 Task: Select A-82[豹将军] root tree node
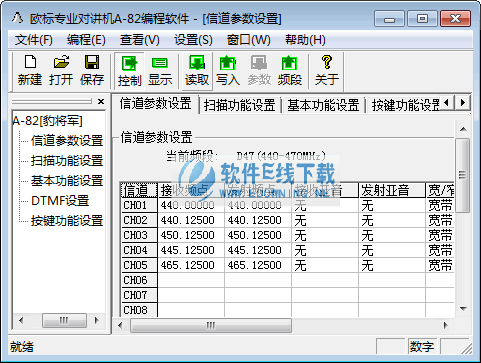[x=47, y=121]
